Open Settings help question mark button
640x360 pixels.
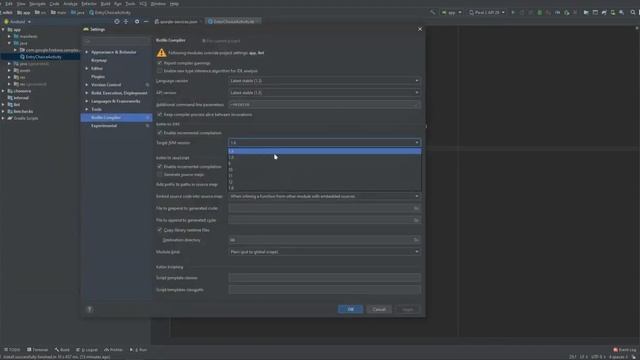pos(90,309)
